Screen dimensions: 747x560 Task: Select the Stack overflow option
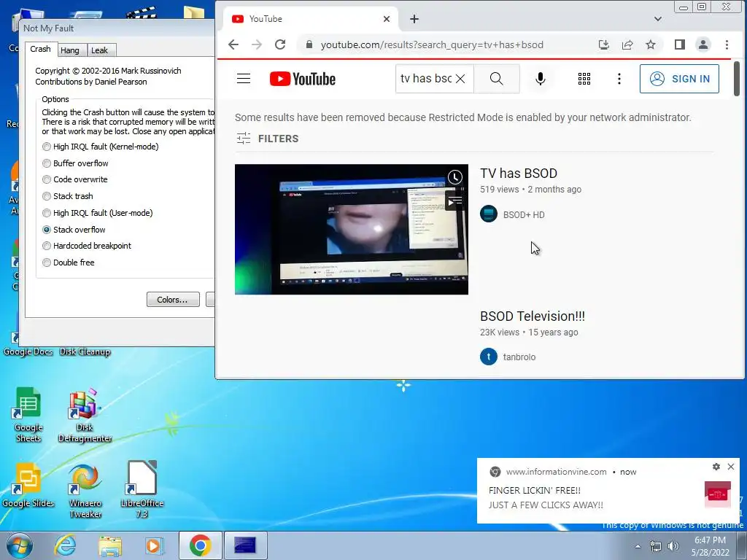point(74,230)
